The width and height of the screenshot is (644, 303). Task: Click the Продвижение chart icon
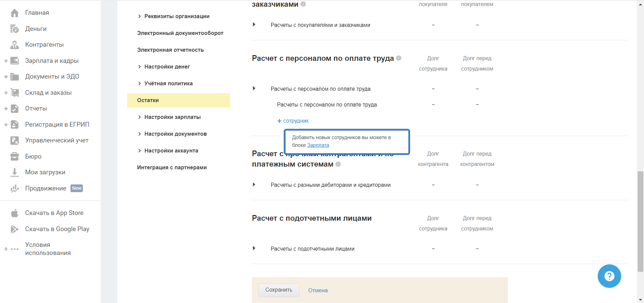coord(14,188)
